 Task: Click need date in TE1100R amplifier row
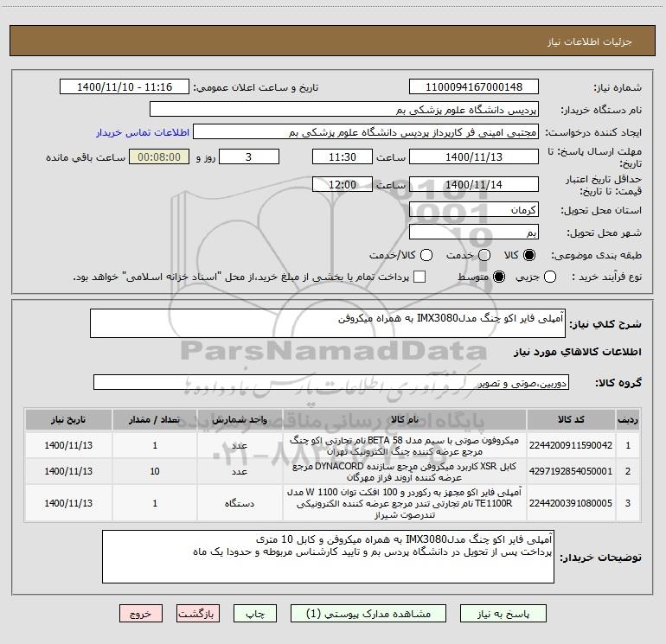point(68,503)
